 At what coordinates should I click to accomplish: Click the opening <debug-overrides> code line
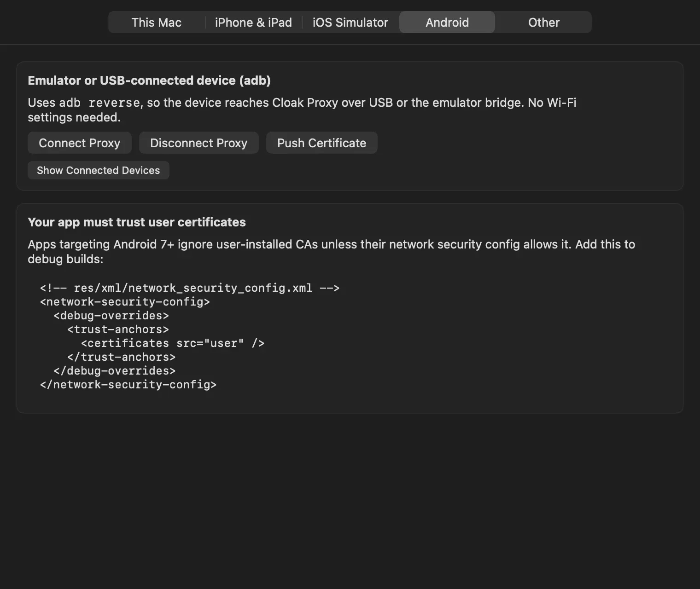tap(111, 316)
